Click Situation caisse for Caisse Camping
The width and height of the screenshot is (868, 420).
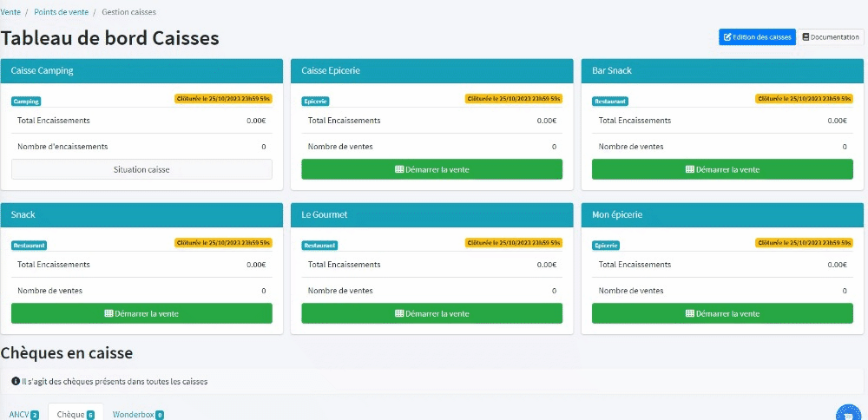(141, 169)
